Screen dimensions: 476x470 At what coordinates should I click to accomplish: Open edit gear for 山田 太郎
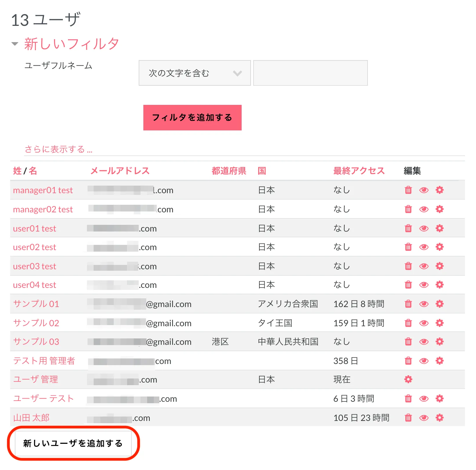click(x=439, y=418)
